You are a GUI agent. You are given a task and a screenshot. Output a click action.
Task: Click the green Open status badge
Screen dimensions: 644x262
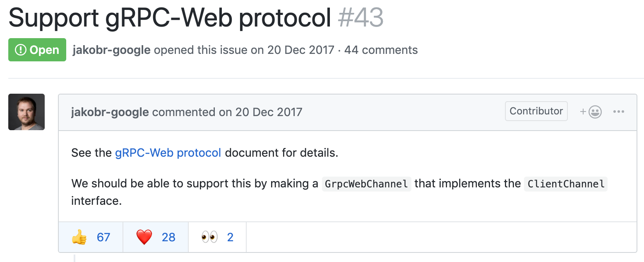pyautogui.click(x=37, y=50)
